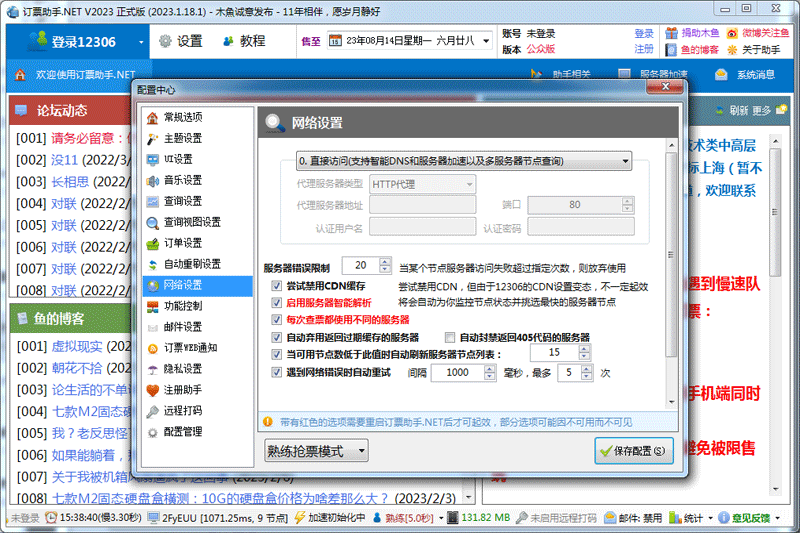Open the 长相思 forum post link
Image resolution: width=800 pixels, height=533 pixels.
point(70,182)
